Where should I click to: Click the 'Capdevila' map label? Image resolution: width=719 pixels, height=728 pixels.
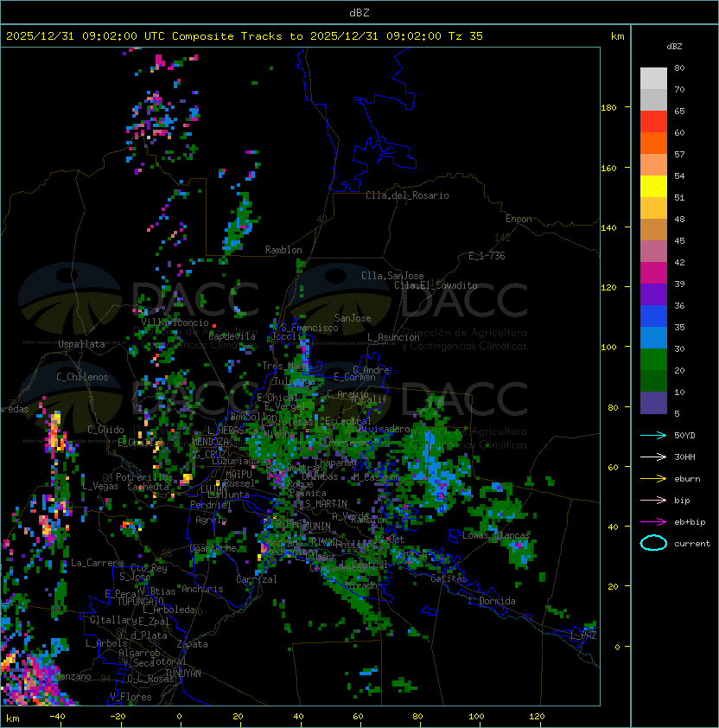232,336
